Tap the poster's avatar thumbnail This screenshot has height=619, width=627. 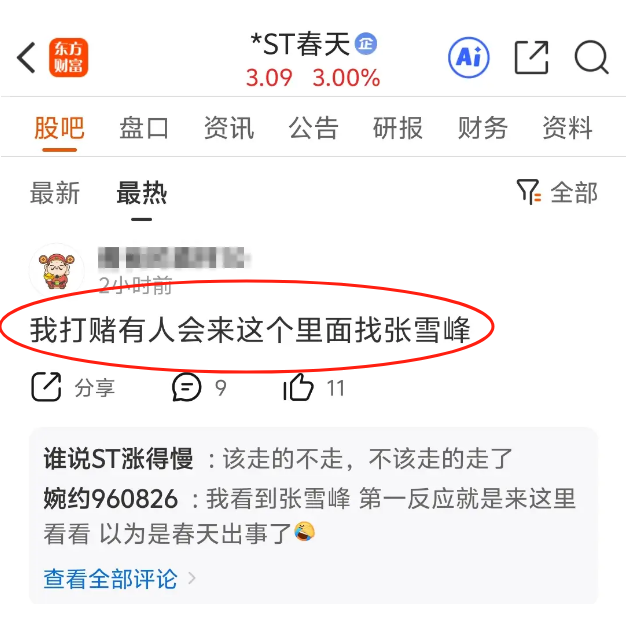click(x=56, y=270)
